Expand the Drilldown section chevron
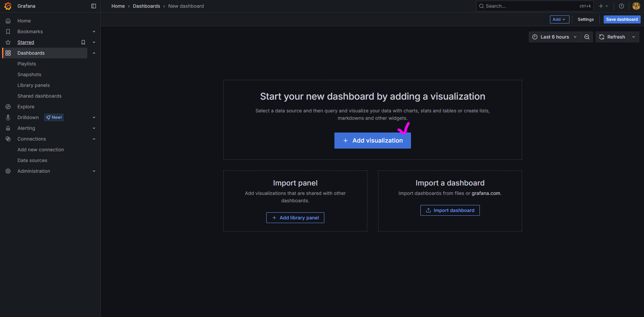 pyautogui.click(x=94, y=117)
